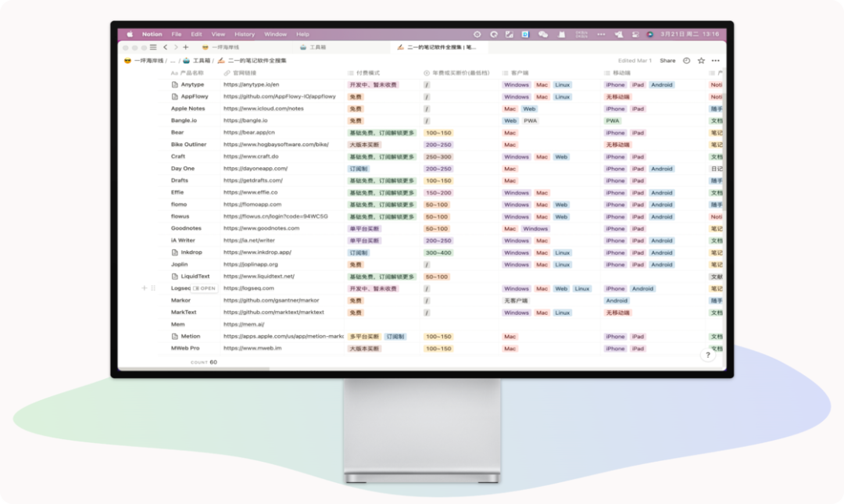Toggle the sidebar hamburger menu icon
Viewport: 844px width, 504px height.
point(155,47)
